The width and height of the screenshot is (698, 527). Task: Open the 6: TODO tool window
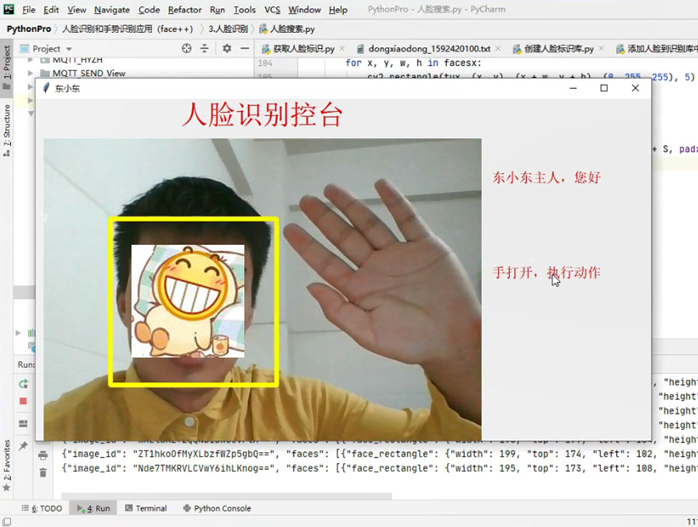pyautogui.click(x=42, y=508)
